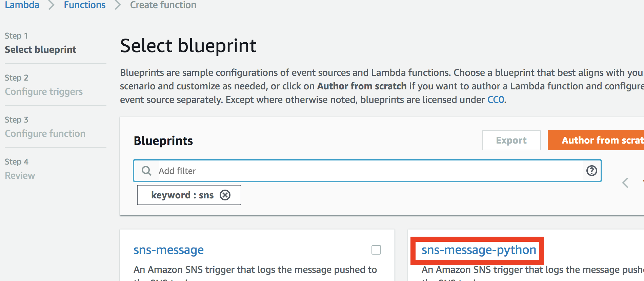Select the Create function breadcrumb

point(163,5)
